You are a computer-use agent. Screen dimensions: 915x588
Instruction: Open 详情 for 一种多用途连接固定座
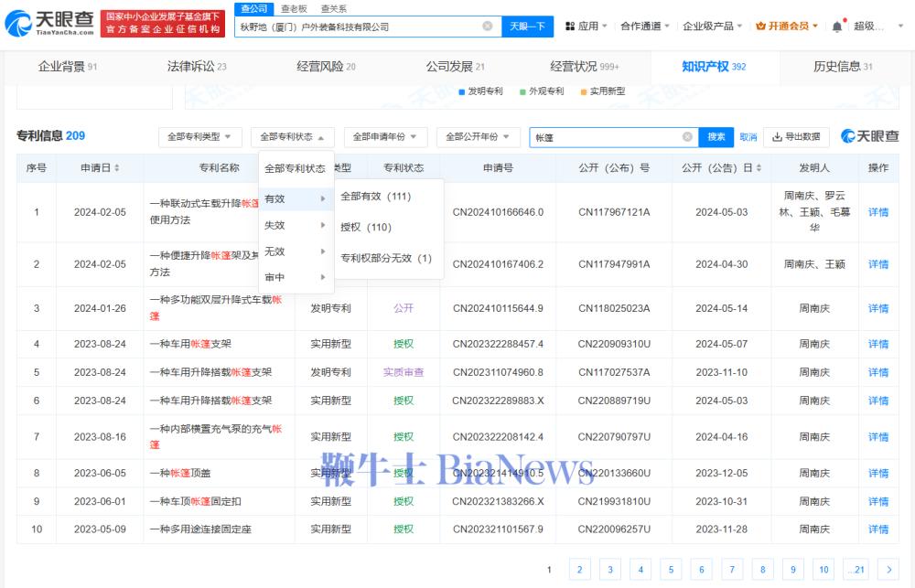(x=878, y=529)
